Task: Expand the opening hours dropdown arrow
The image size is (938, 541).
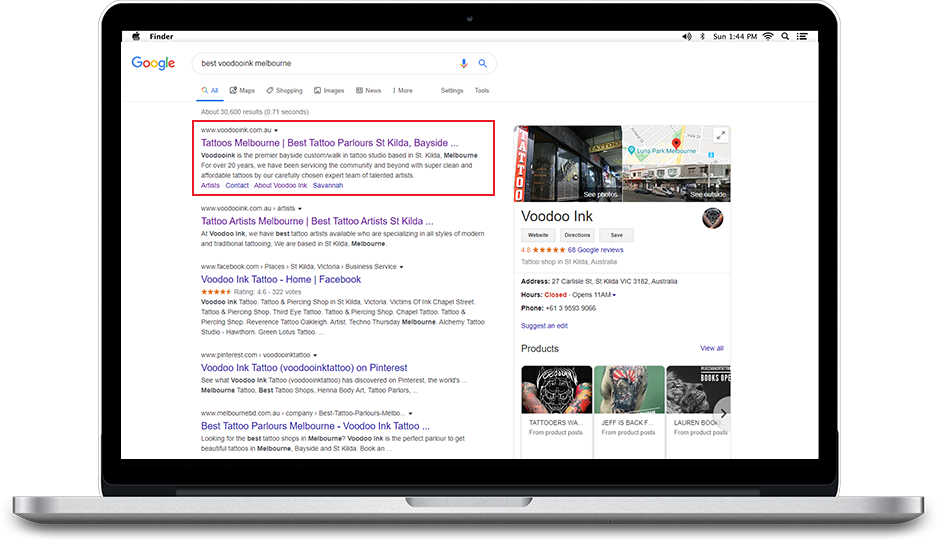Action: coord(614,295)
